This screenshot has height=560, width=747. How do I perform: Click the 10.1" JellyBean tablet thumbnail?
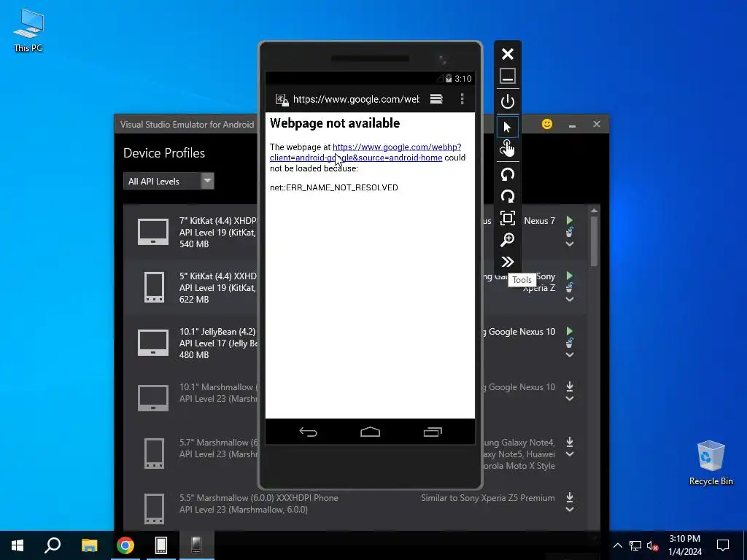(153, 343)
